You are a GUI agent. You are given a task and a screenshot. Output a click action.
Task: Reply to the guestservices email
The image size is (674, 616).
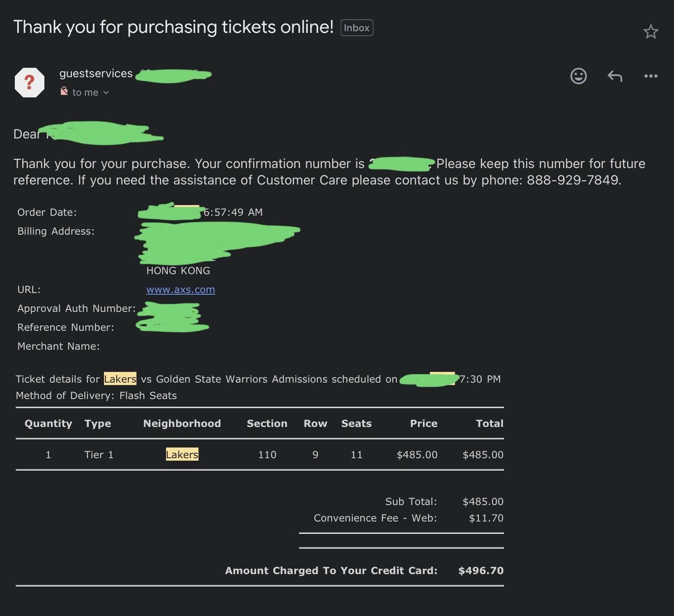pyautogui.click(x=615, y=76)
